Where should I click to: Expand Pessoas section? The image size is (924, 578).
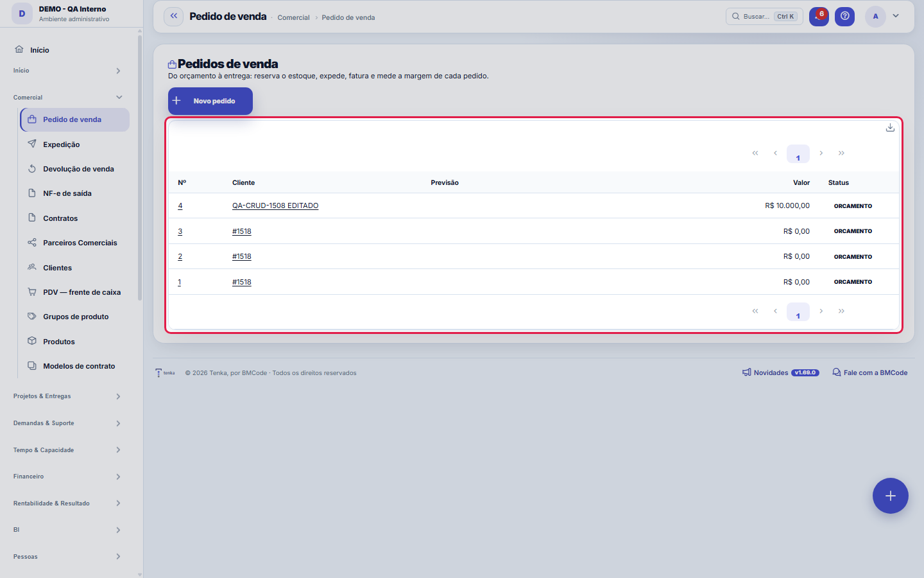tap(67, 557)
